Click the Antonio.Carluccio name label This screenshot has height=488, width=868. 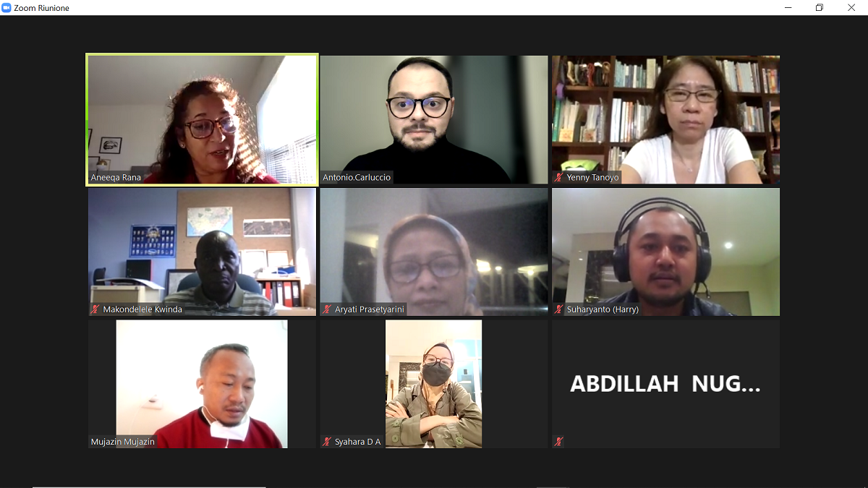357,178
